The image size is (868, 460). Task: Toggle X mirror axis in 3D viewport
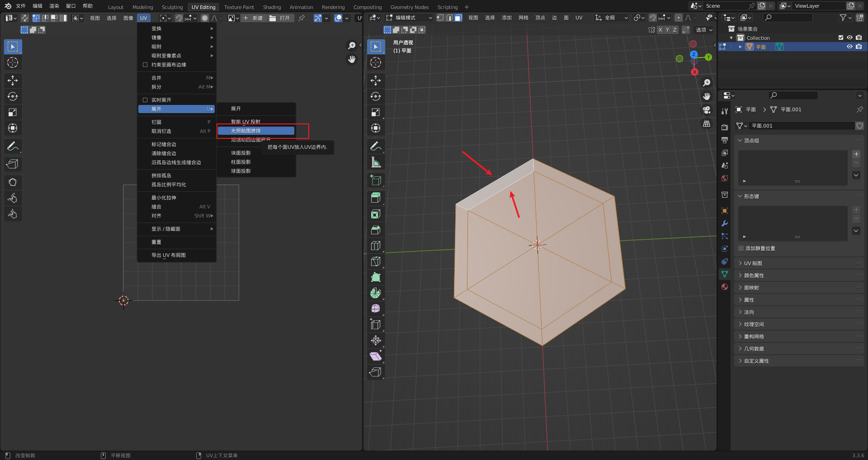point(660,30)
